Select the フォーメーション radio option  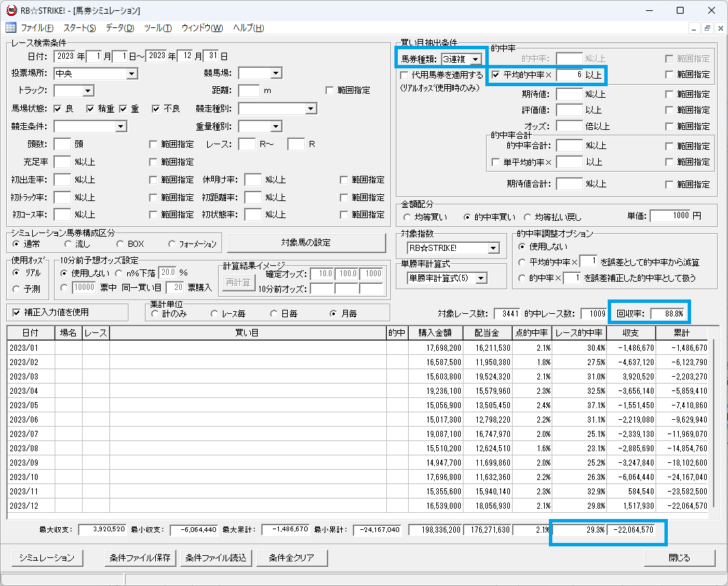tap(172, 244)
